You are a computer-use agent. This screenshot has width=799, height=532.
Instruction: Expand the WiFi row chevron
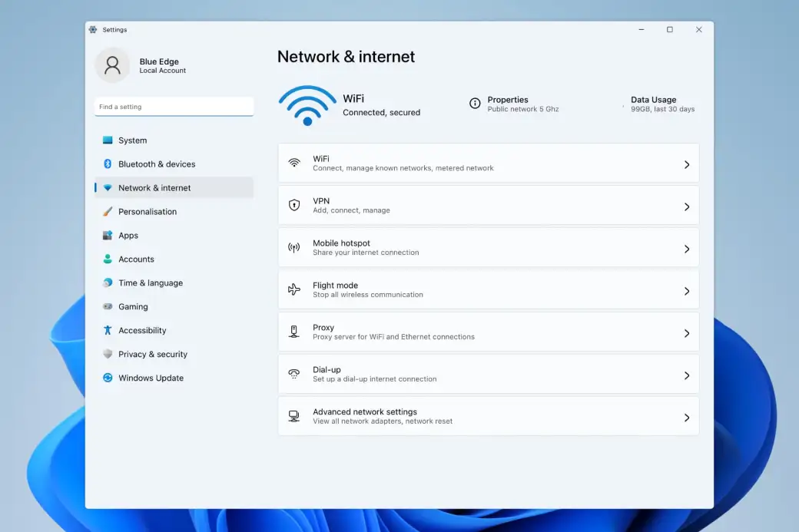tap(687, 164)
